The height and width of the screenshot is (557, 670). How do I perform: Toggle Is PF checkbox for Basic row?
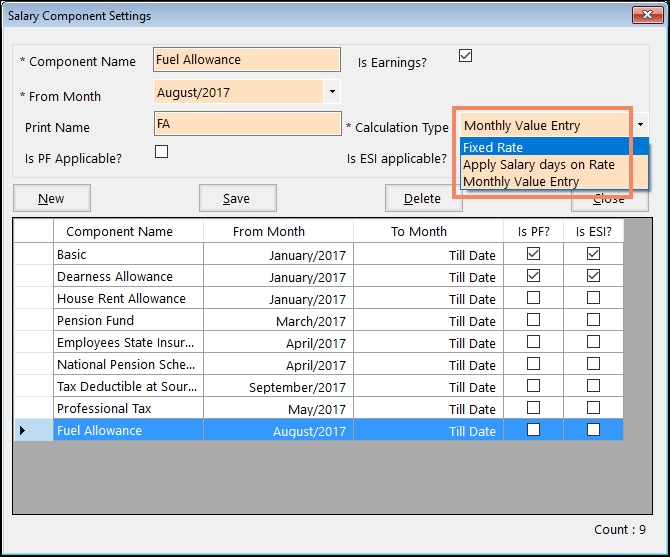point(533,254)
